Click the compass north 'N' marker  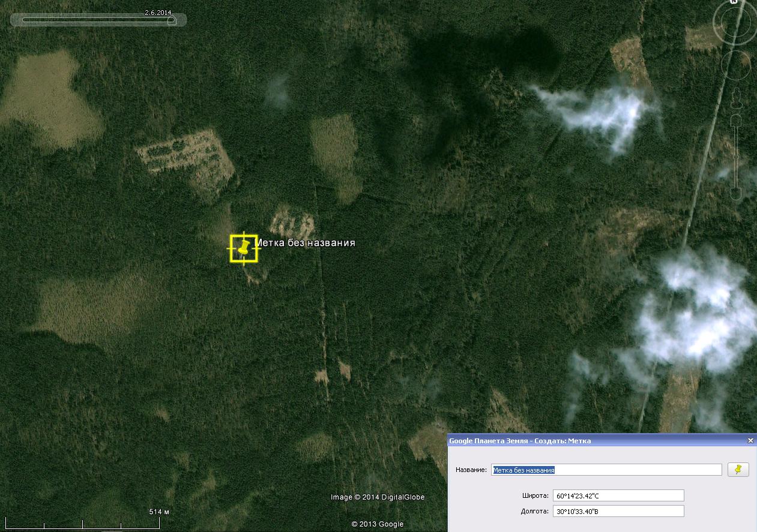(734, 2)
